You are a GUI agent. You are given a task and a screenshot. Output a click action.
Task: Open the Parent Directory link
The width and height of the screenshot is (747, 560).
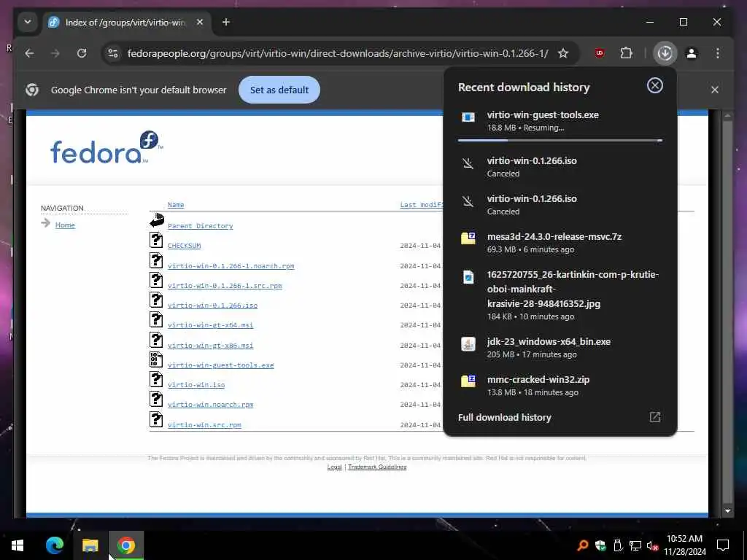pos(200,226)
